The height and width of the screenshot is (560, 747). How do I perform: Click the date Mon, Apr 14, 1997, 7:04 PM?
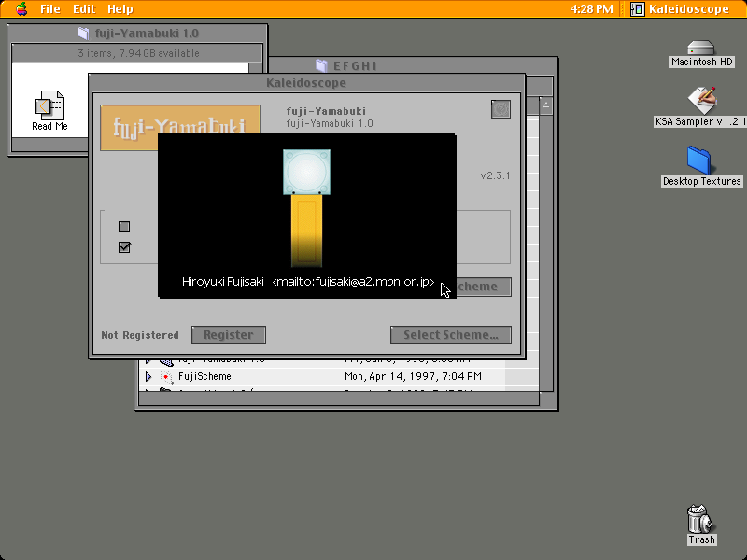tap(413, 377)
